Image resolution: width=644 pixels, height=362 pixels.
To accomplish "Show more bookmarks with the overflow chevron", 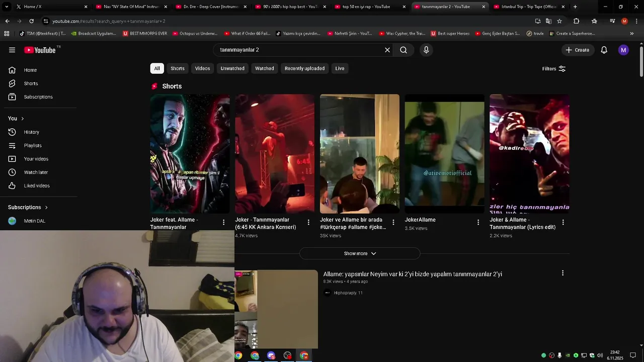I will 632,34.
